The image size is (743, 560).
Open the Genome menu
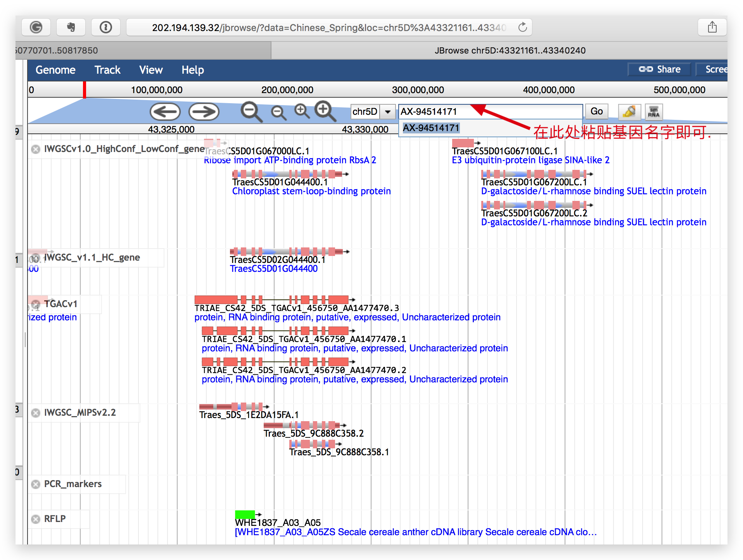click(55, 70)
